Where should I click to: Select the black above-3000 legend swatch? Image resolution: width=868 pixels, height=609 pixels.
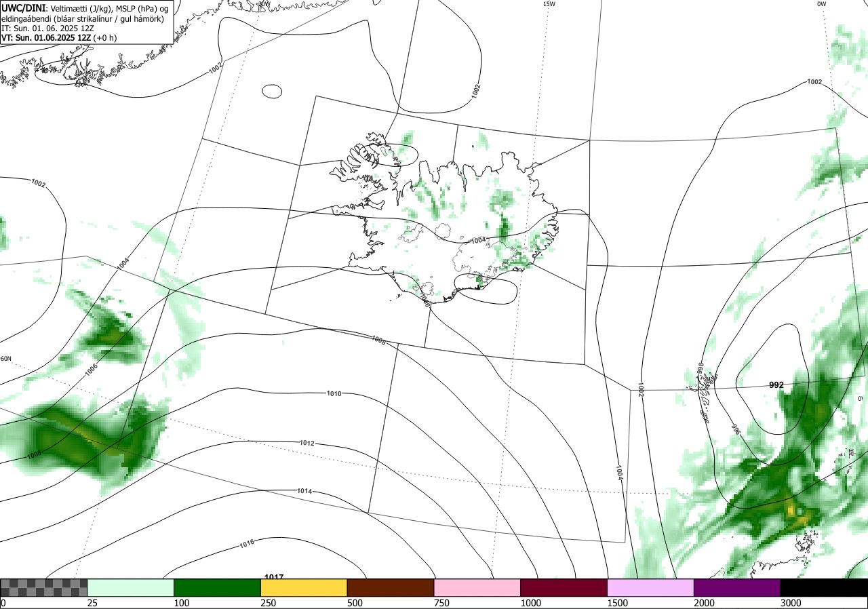pos(824,587)
